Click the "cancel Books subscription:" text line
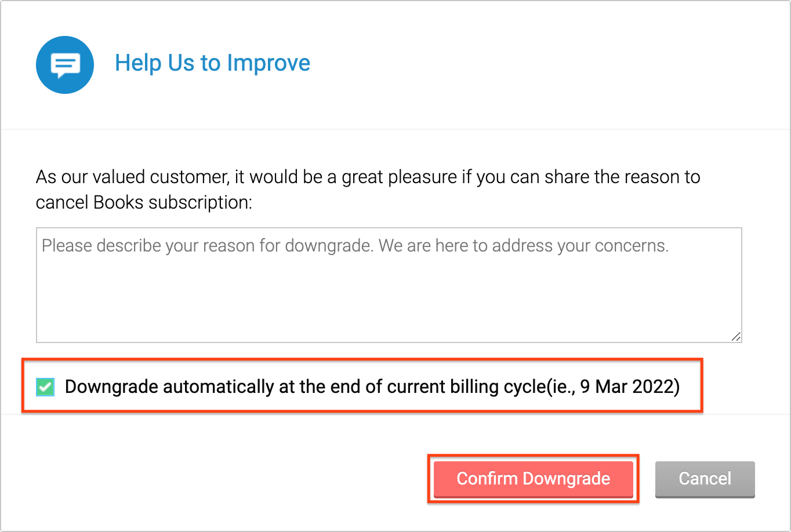The height and width of the screenshot is (532, 791). tap(144, 202)
